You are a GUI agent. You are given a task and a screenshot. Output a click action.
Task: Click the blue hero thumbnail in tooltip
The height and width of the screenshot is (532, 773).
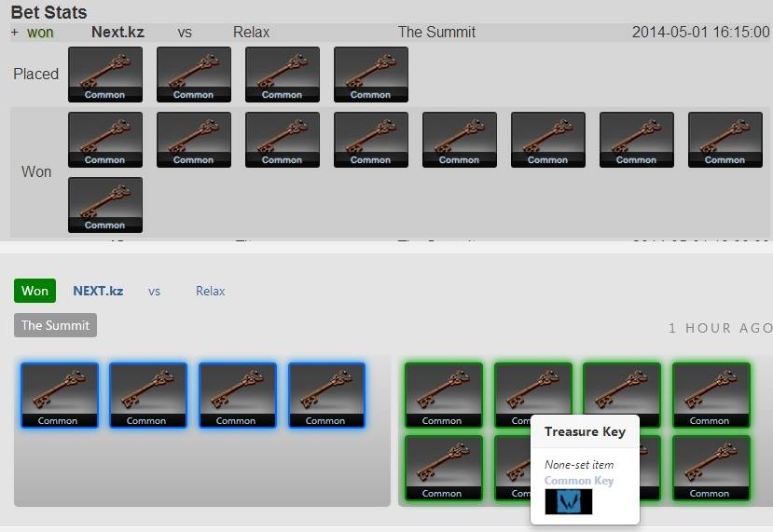(x=569, y=501)
